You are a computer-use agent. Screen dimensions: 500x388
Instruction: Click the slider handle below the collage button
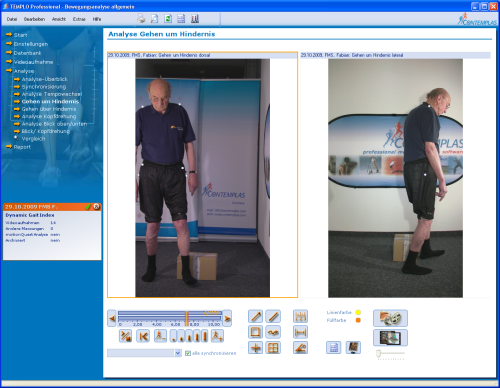[x=378, y=353]
